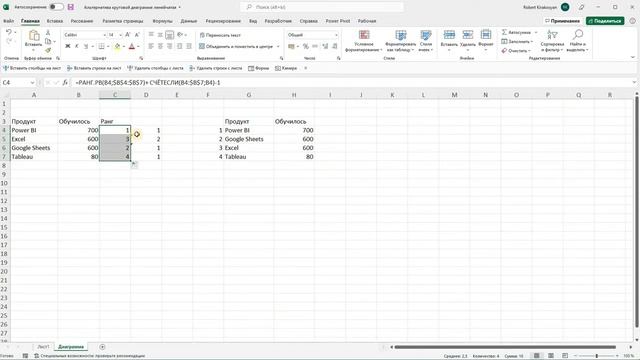Image resolution: width=640 pixels, height=360 pixels.
Task: Click the formula bar text
Action: (x=148, y=82)
